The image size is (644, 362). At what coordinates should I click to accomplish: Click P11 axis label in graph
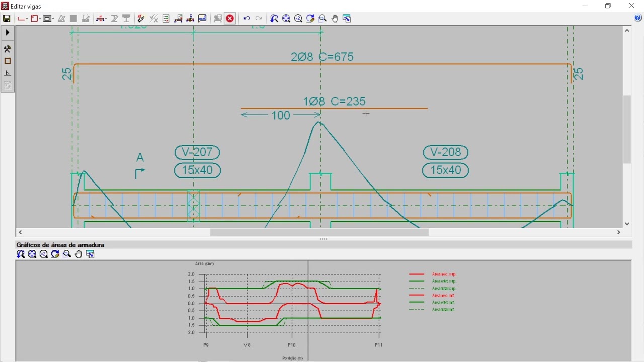click(x=379, y=345)
